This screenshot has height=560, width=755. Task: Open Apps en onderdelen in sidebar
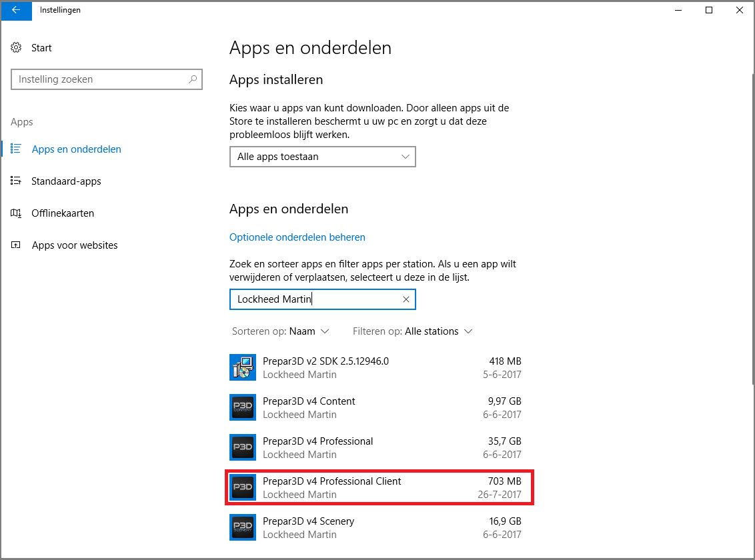tap(77, 149)
